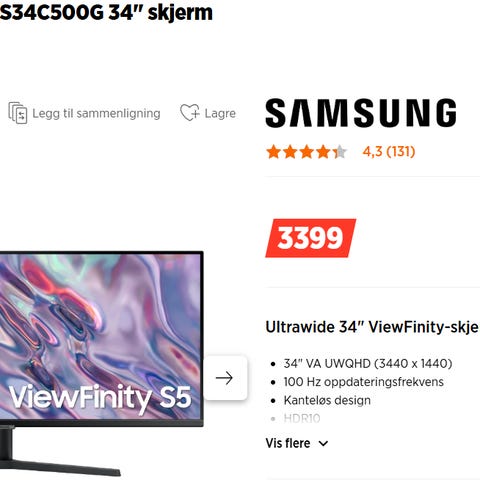The height and width of the screenshot is (480, 480).
Task: Click the first orange star
Action: [x=274, y=152]
